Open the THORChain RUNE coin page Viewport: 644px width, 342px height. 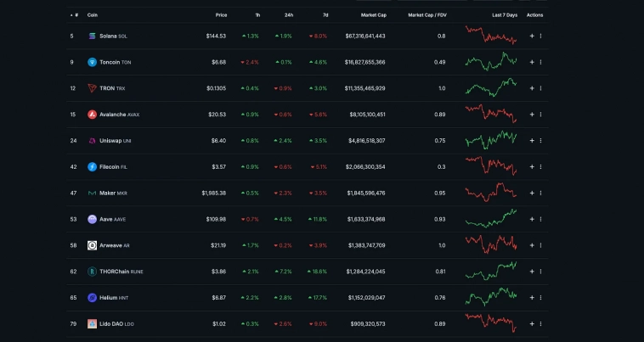click(121, 272)
